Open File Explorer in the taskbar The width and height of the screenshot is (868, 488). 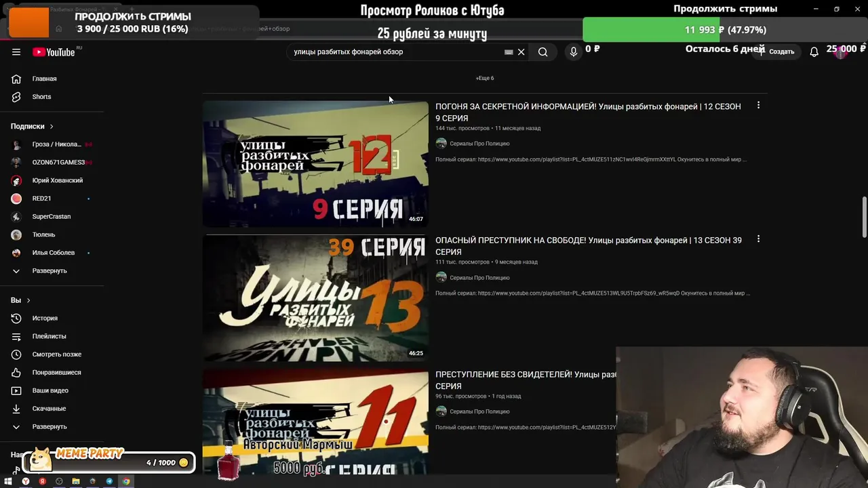click(x=75, y=481)
